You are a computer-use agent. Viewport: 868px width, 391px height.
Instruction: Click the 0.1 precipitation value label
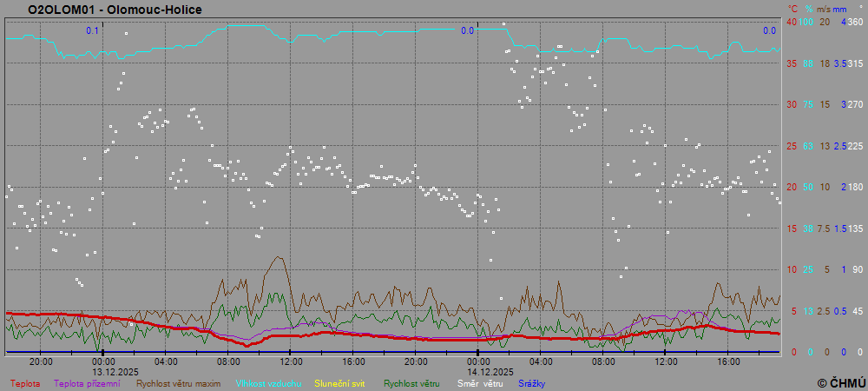pyautogui.click(x=92, y=31)
